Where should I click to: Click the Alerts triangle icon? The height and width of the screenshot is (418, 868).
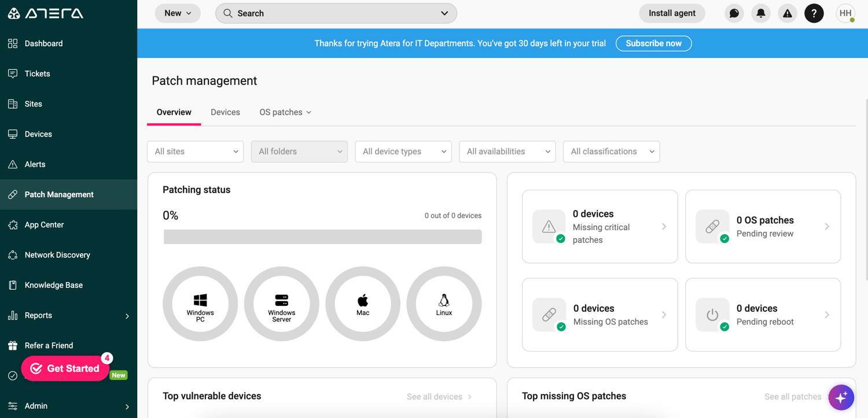point(13,164)
